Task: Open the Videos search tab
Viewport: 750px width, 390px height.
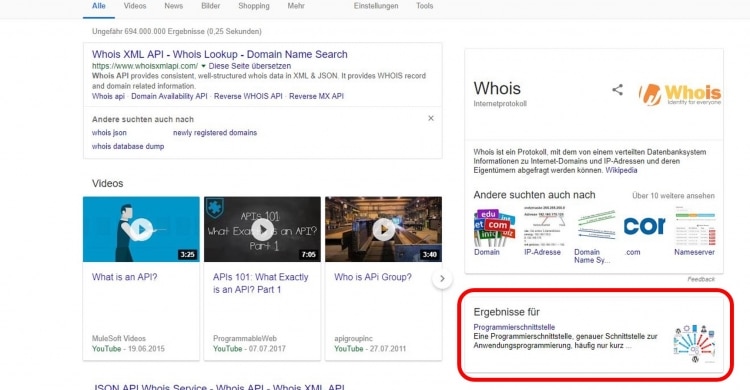Action: [135, 6]
